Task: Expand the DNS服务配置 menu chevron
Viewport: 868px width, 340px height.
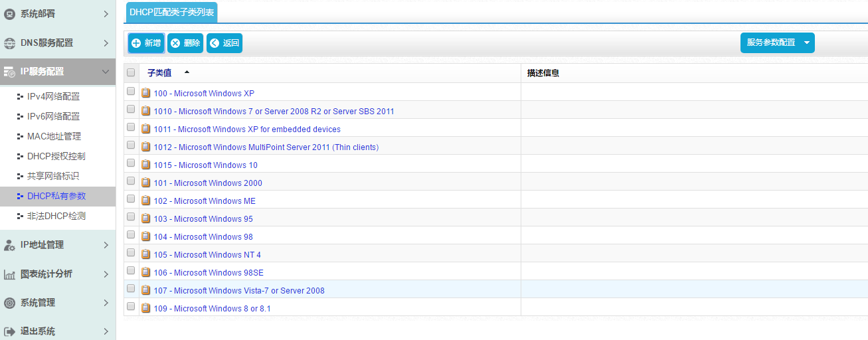Action: click(x=106, y=43)
